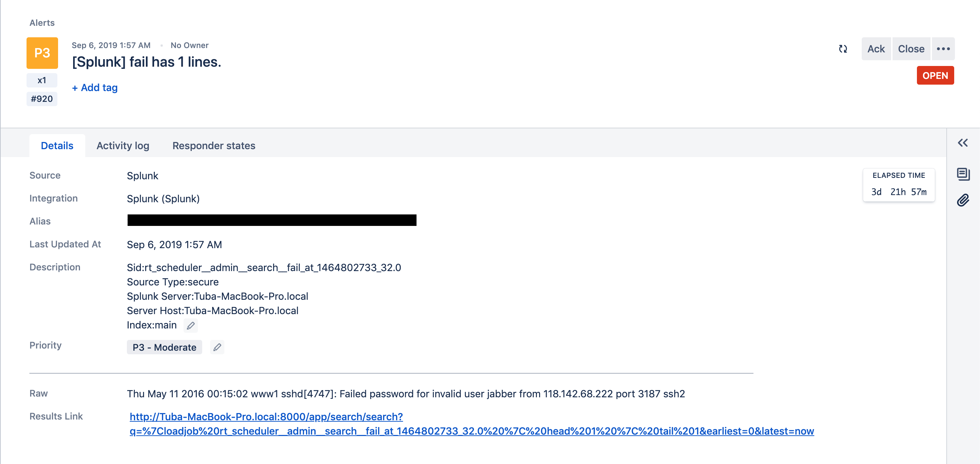Edit the alert description with the pencil icon

point(191,326)
